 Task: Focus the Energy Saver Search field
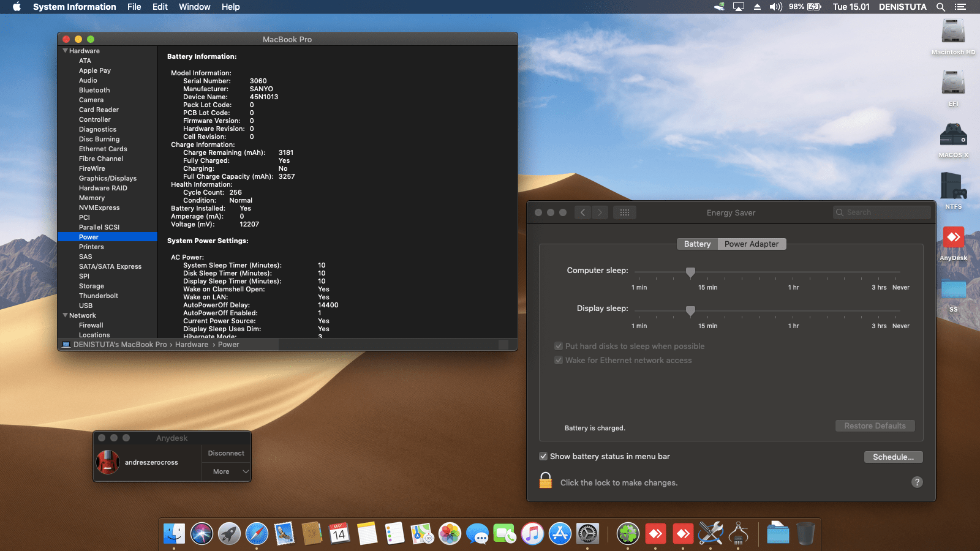[881, 212]
